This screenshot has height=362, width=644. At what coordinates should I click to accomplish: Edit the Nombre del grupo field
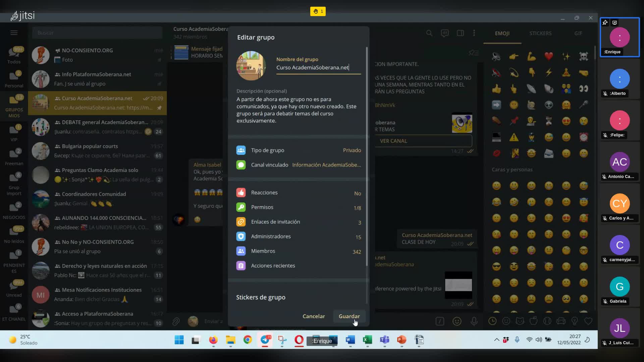pyautogui.click(x=318, y=67)
